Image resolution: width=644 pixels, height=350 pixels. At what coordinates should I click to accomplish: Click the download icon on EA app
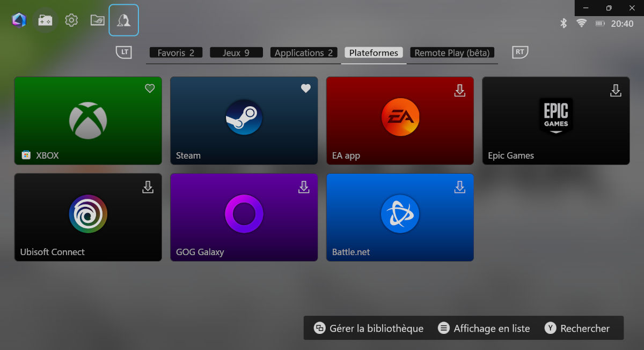pyautogui.click(x=460, y=91)
